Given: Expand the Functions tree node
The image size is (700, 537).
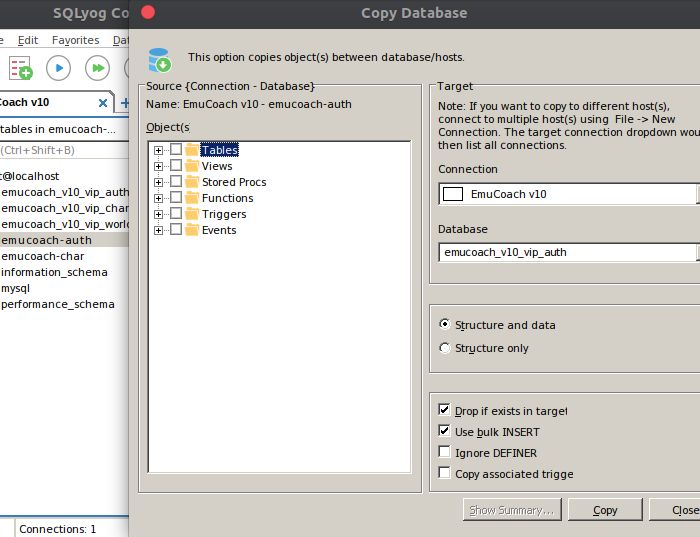Looking at the screenshot, I should tap(158, 199).
